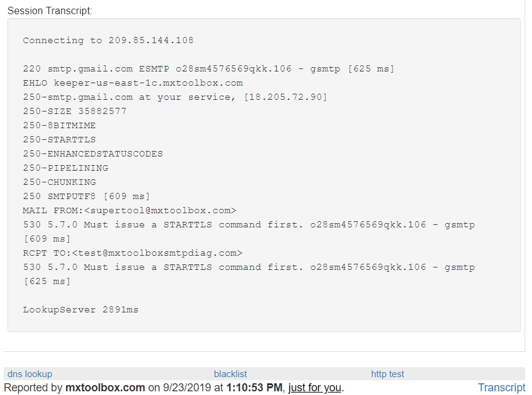Click the EHLO keeper-us-east-1c.mxtoolbox.com line

133,83
